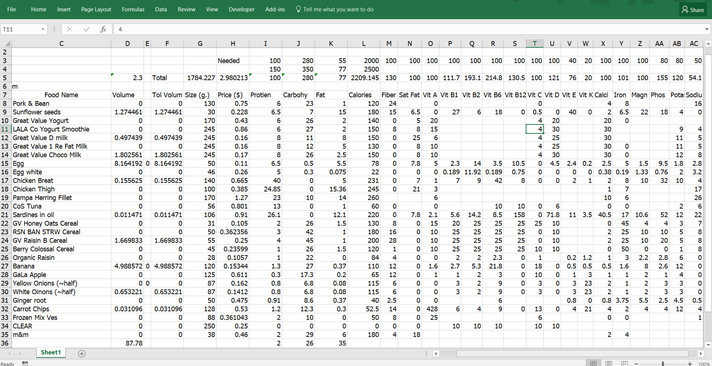Click the 2209.145 total calories cell
The image size is (712, 366).
point(364,78)
